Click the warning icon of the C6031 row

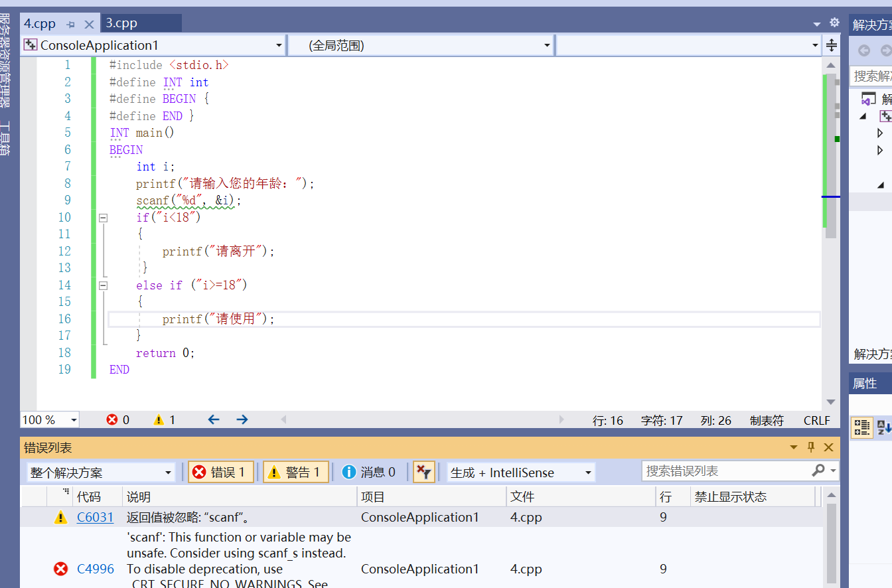pos(61,517)
